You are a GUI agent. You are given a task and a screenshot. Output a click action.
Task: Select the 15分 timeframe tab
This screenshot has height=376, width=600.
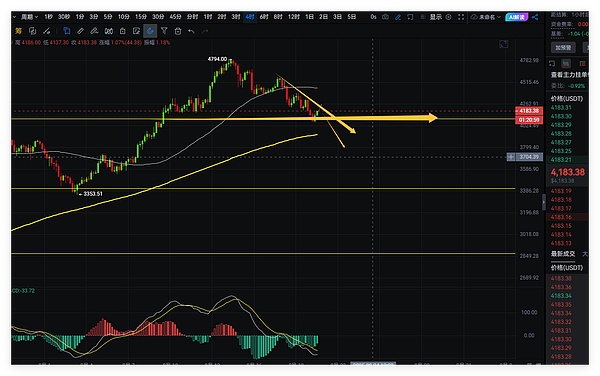pyautogui.click(x=140, y=17)
